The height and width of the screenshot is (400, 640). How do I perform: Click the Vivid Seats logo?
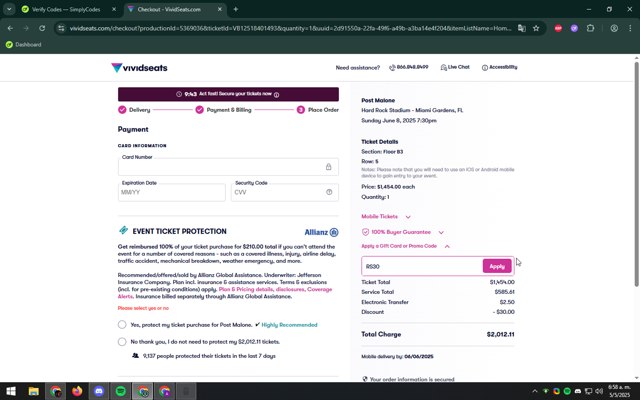tap(141, 68)
